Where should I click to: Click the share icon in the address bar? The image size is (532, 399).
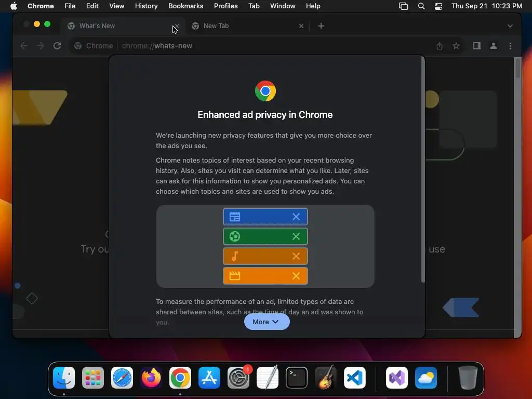[440, 46]
